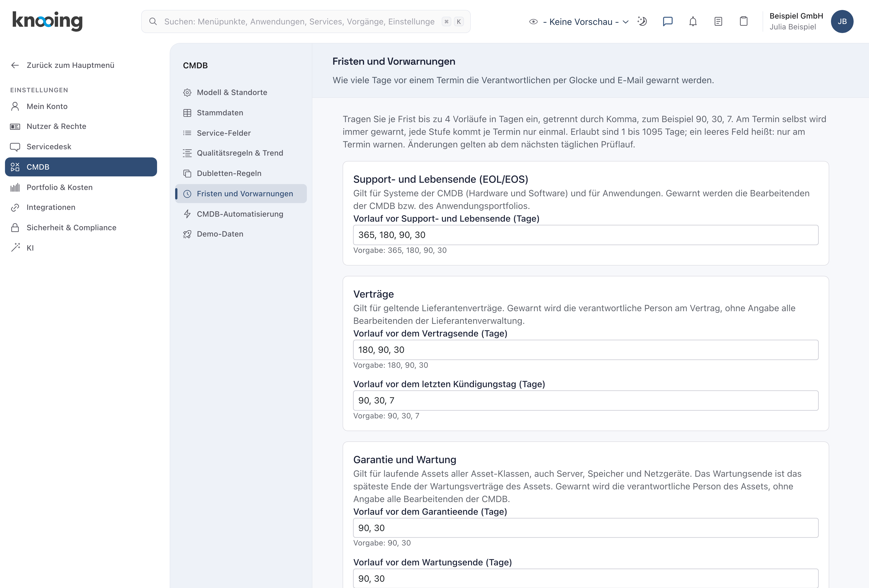Open the Keine Vorschau preview dropdown
869x588 pixels.
pos(586,22)
